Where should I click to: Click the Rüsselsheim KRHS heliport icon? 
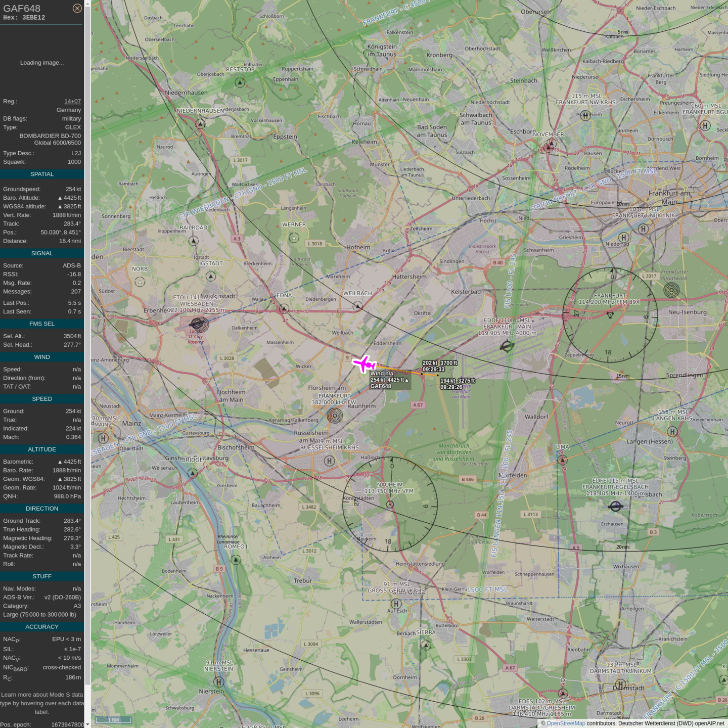(x=329, y=461)
